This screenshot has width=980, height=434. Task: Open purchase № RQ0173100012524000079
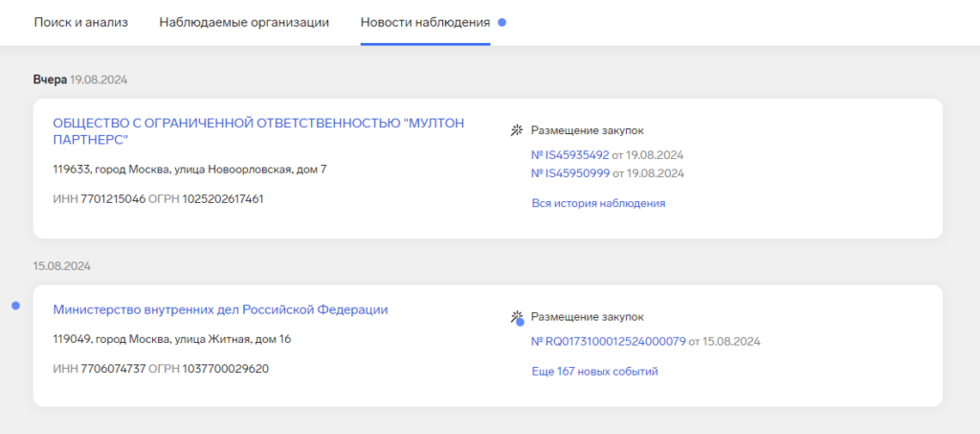(609, 341)
